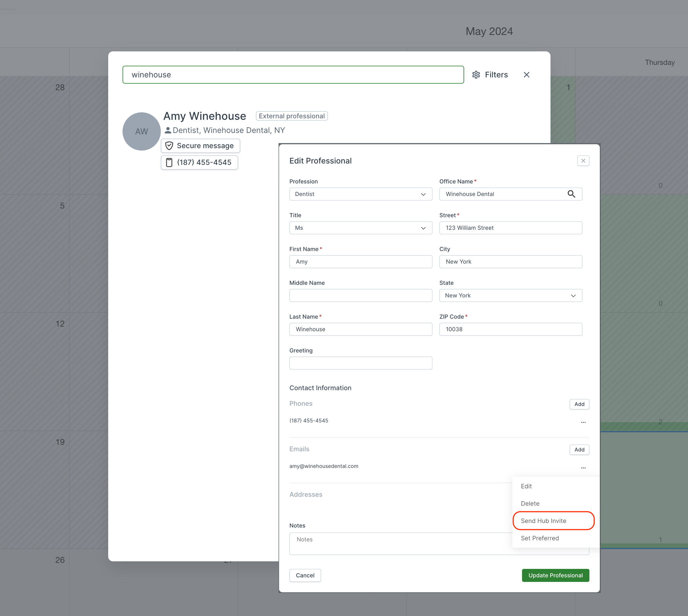
Task: Click the X to close the search panel
Action: point(527,75)
